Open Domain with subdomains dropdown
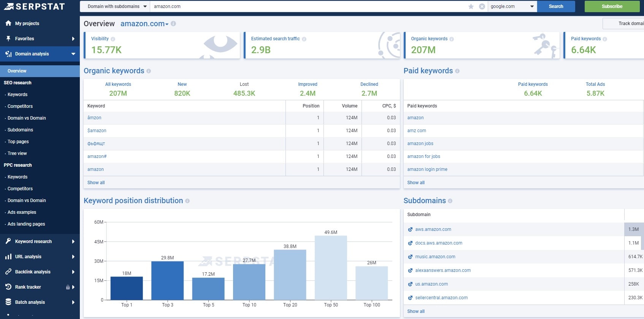The width and height of the screenshot is (644, 319). pos(115,6)
